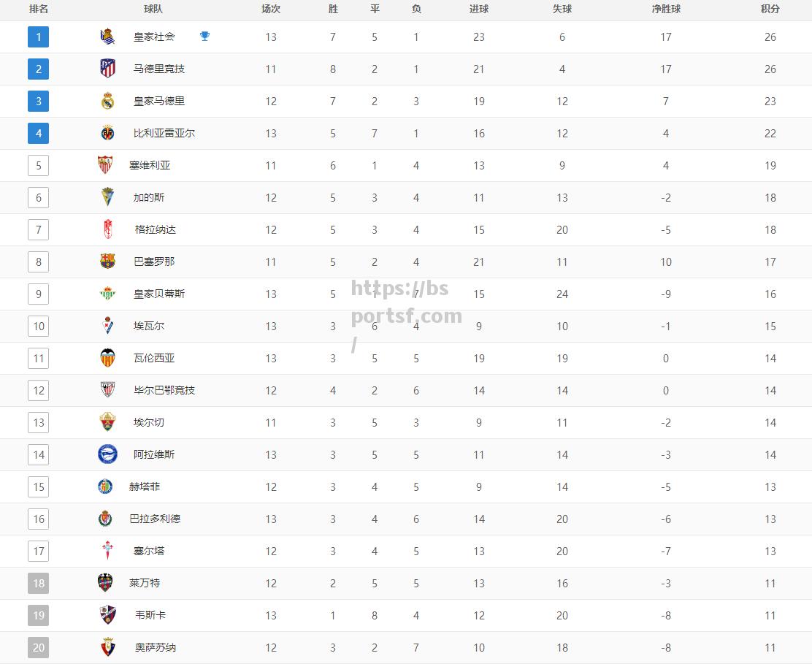Viewport: 812px width, 664px height.
Task: Open team link 毕尔巴鄂竞技
Action: (x=164, y=390)
